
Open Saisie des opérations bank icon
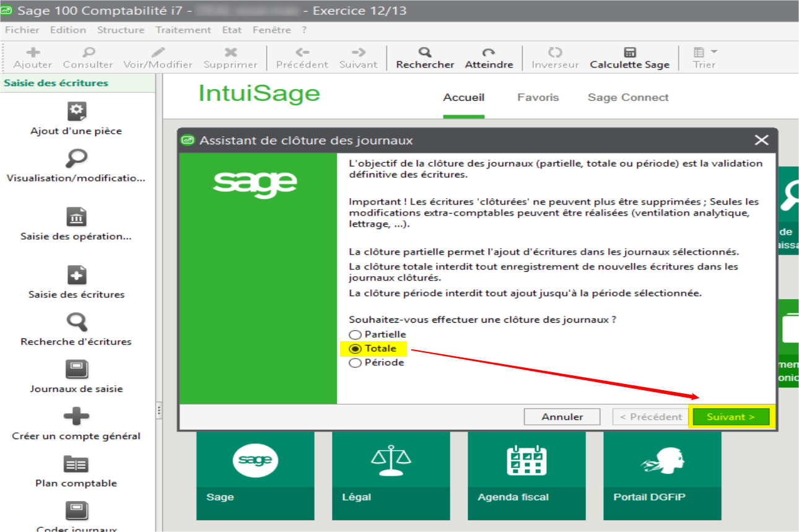(x=77, y=217)
